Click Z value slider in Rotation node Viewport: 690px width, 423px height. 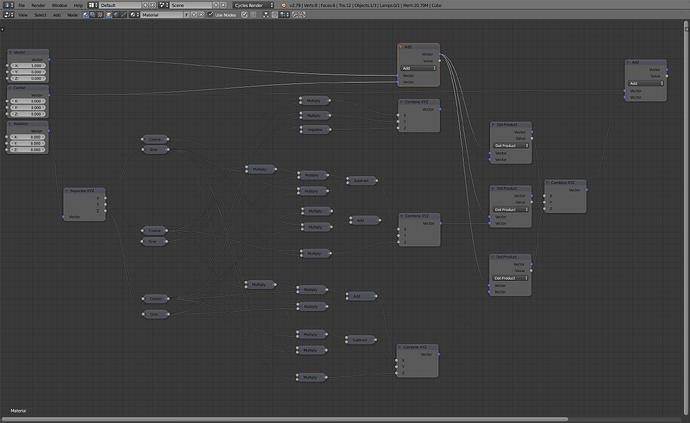point(28,150)
